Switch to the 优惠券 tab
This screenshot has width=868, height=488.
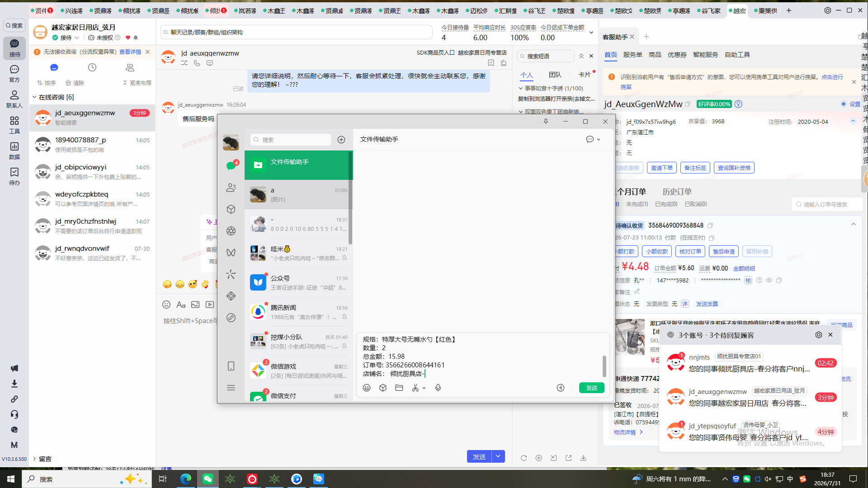click(x=677, y=55)
